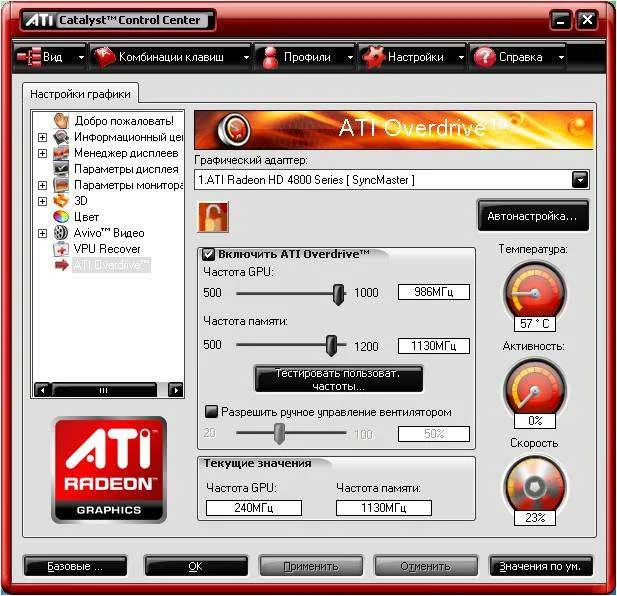Click the Автонастройка button
Viewport: 617px width, 596px height.
pyautogui.click(x=533, y=216)
